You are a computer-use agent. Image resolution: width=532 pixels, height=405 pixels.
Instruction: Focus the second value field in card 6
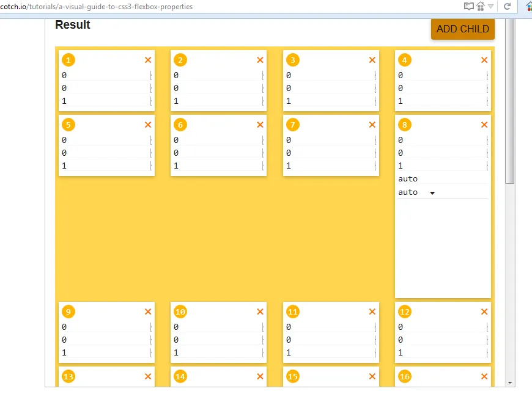tap(218, 153)
